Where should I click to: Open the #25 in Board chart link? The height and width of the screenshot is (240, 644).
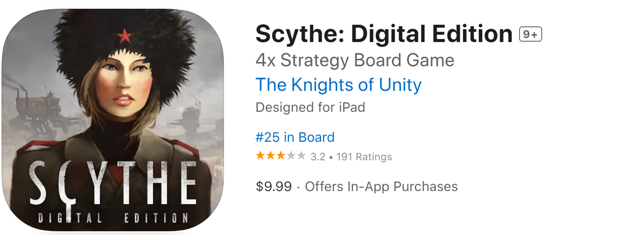coord(295,137)
